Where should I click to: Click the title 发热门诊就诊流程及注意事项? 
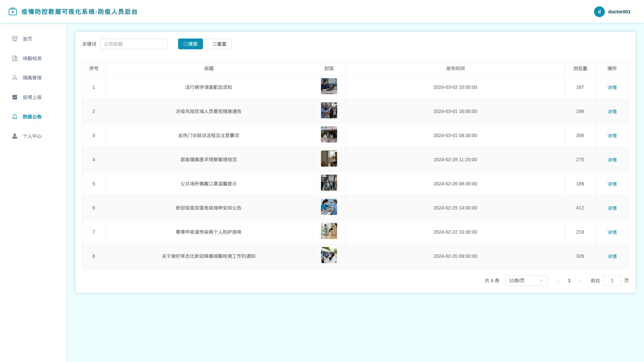209,135
